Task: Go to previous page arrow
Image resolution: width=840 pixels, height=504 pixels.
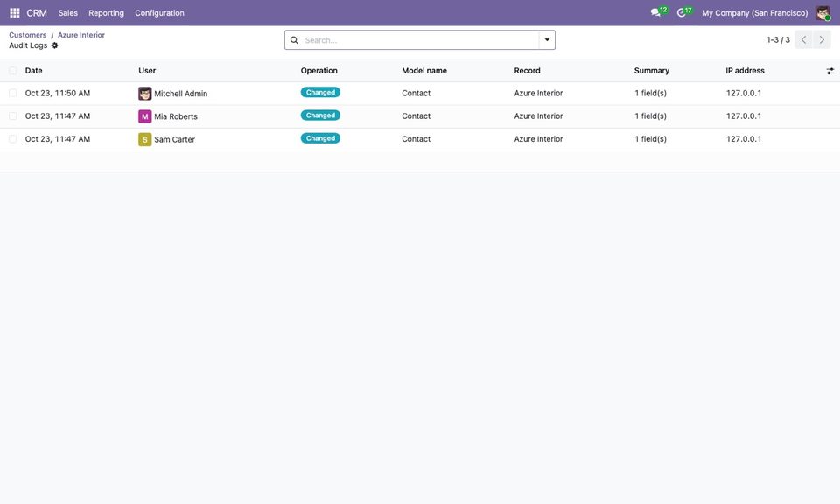Action: click(x=803, y=39)
